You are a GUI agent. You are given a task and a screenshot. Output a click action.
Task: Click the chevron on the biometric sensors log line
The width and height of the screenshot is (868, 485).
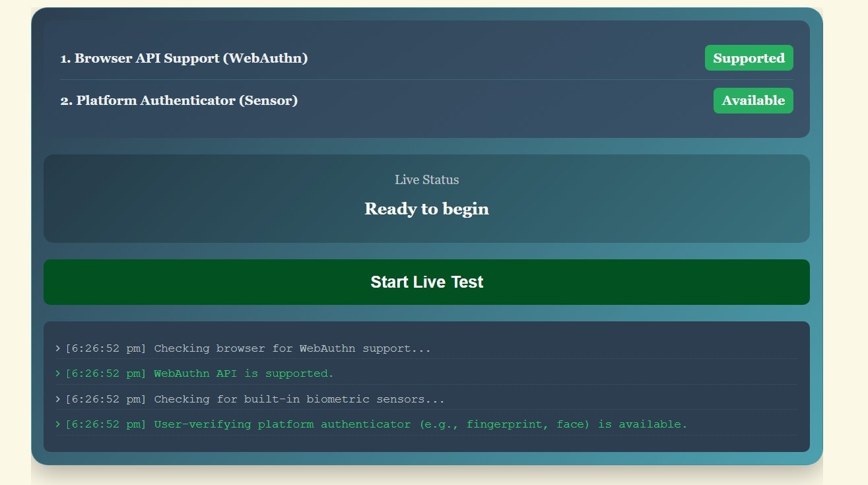tap(57, 399)
